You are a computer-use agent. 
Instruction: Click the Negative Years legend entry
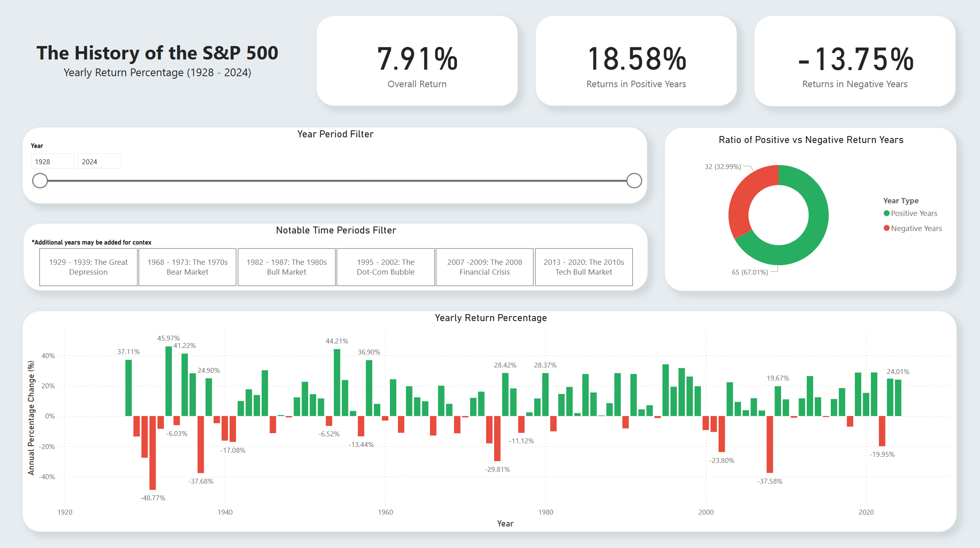pos(912,228)
